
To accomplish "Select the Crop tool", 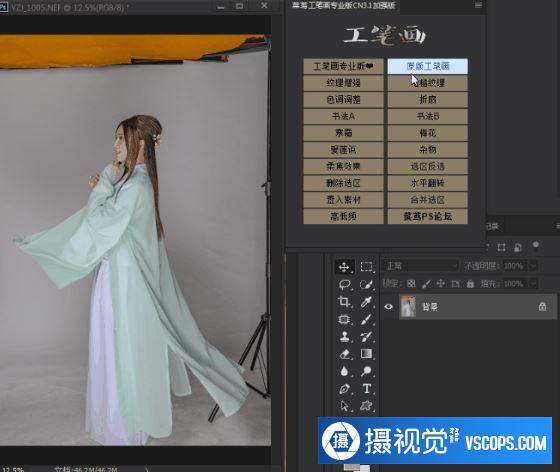I will pyautogui.click(x=344, y=302).
